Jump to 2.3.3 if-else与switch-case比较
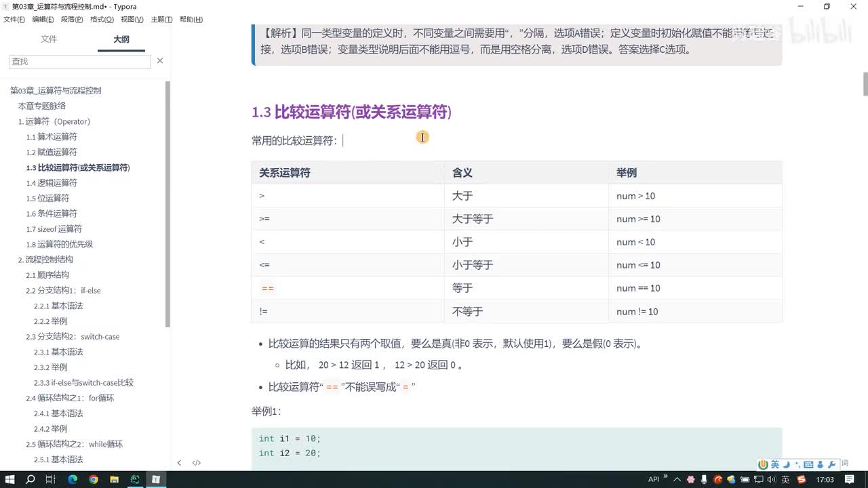This screenshot has height=488, width=868. point(83,382)
